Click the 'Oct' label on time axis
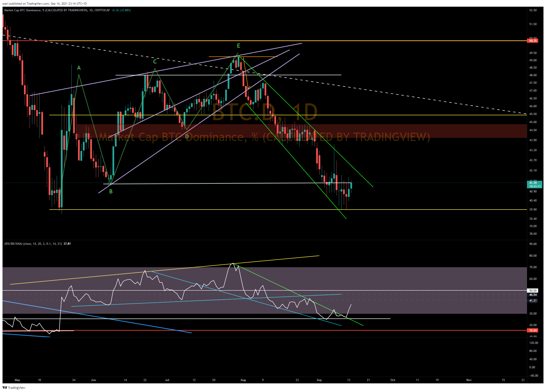 point(393,380)
